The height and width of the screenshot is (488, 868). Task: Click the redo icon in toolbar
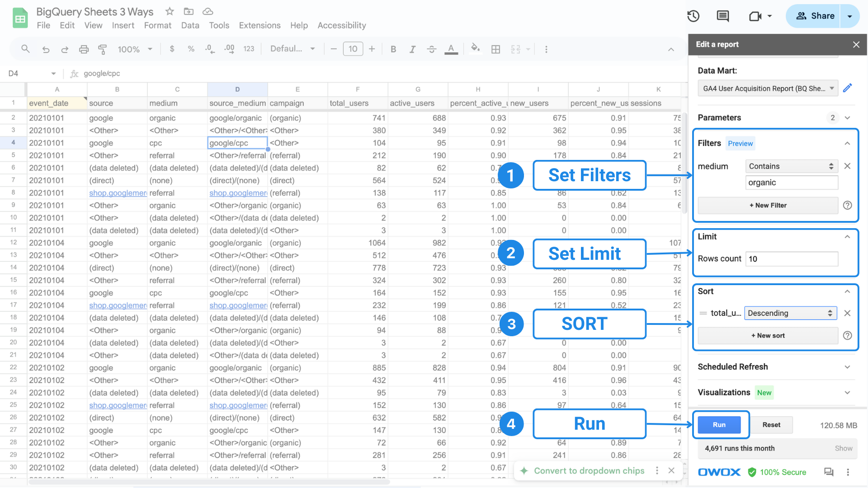[x=65, y=49]
